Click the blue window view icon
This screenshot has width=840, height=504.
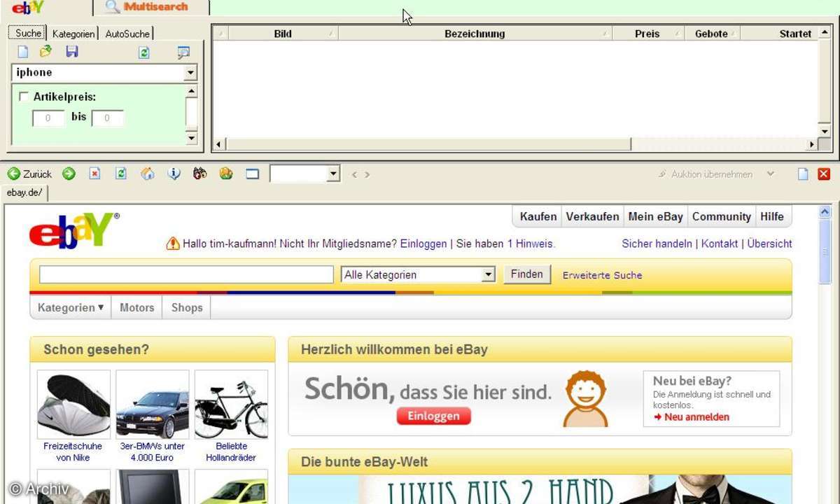(x=253, y=174)
